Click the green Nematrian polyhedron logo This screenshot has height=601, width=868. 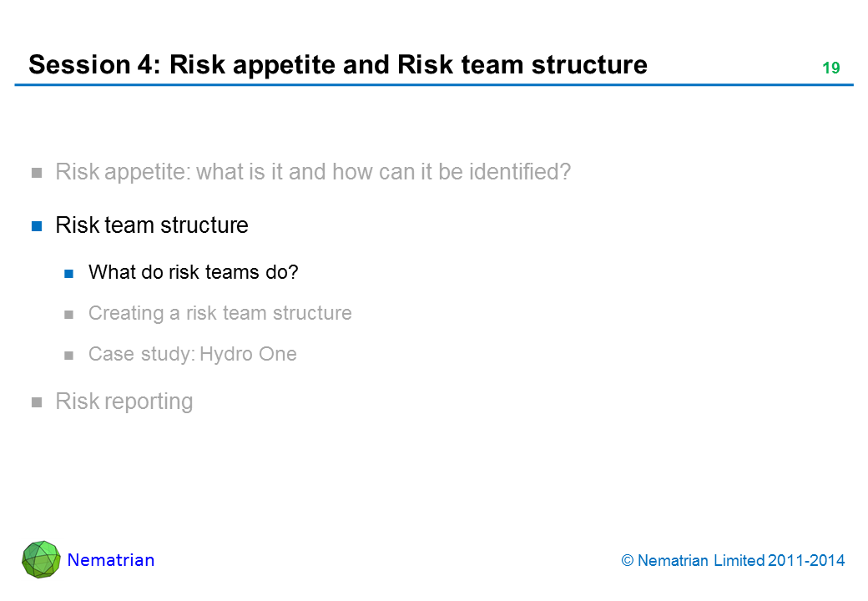[x=41, y=559]
